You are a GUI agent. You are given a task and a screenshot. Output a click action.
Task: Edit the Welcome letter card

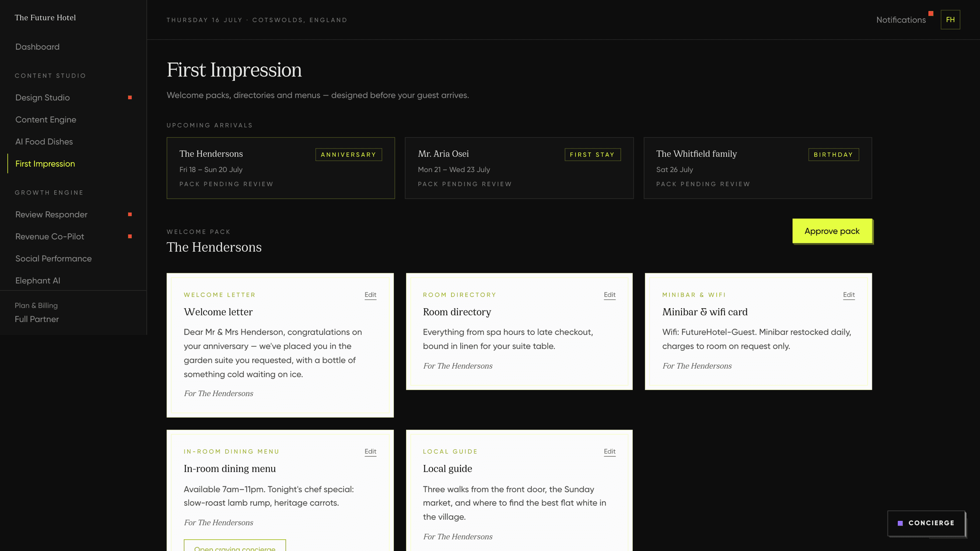pyautogui.click(x=370, y=295)
